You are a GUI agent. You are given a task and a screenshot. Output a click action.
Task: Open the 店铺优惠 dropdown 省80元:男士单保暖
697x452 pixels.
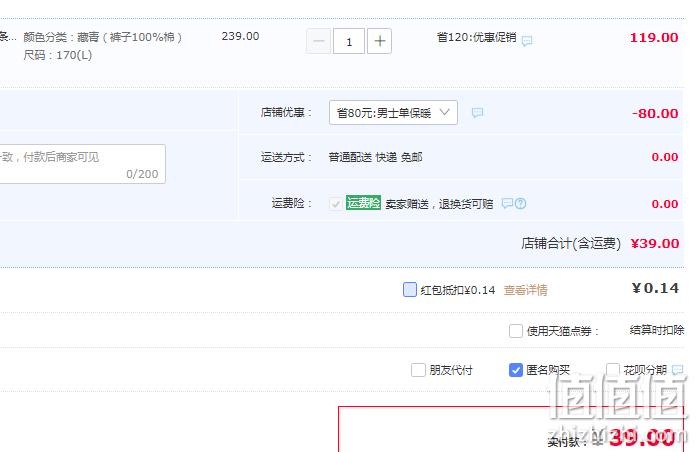tap(393, 113)
